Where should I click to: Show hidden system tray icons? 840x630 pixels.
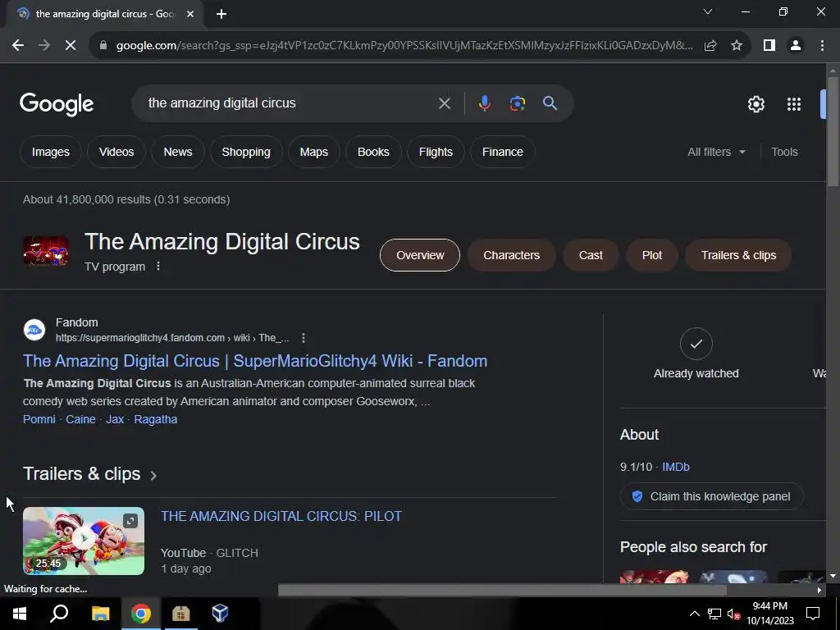click(x=694, y=614)
